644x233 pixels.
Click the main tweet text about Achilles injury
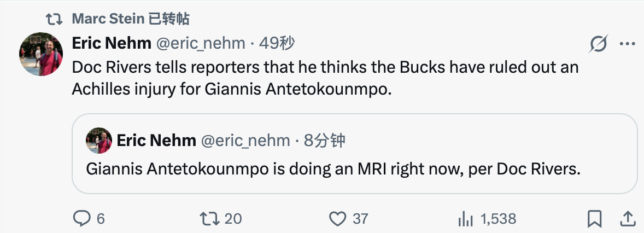coord(325,78)
